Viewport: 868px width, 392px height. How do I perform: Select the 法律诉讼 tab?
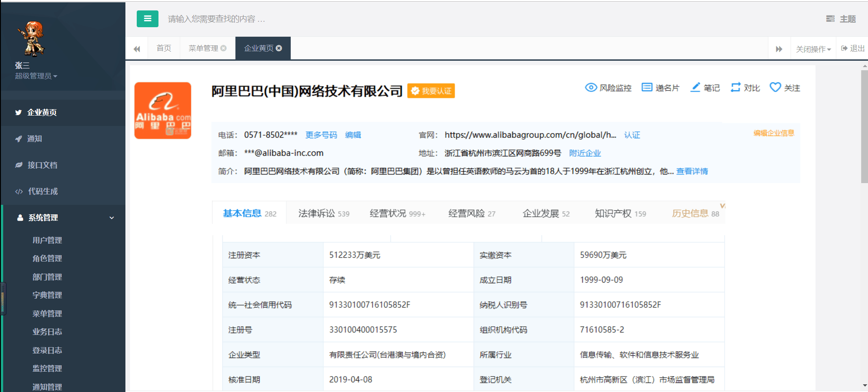324,213
